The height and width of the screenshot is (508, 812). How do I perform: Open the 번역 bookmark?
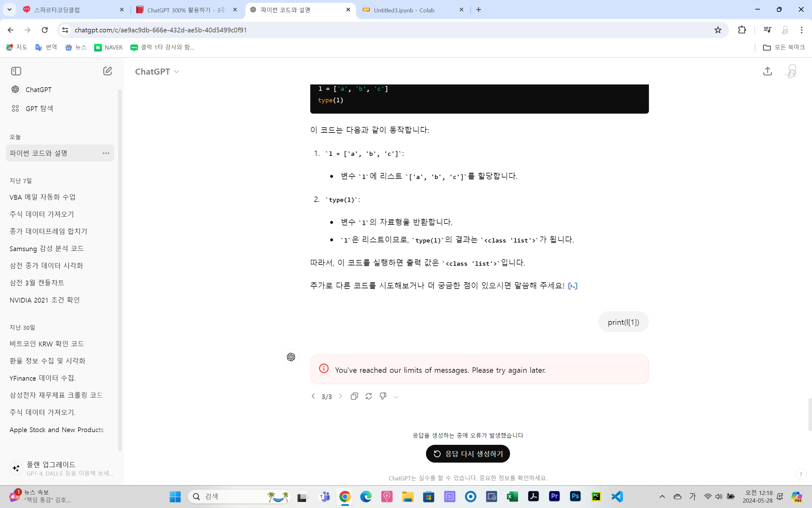[x=46, y=47]
